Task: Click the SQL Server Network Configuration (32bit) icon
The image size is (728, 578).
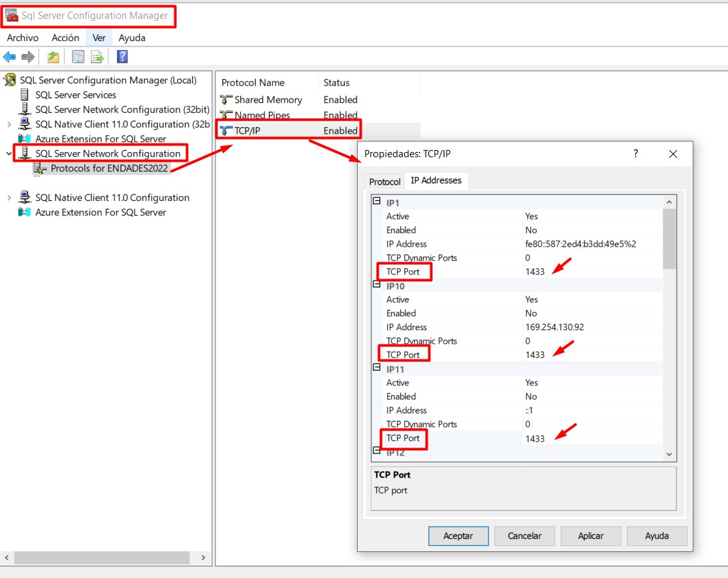Action: (25, 109)
